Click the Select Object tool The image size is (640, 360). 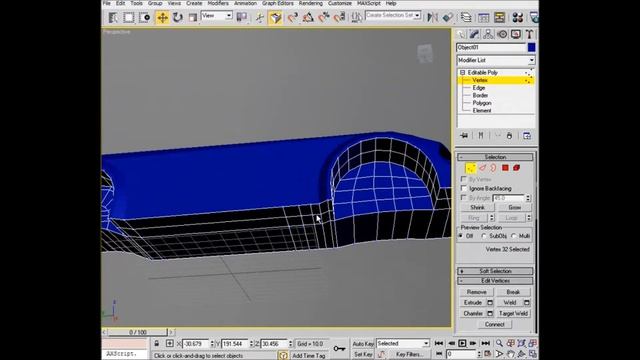pos(113,18)
